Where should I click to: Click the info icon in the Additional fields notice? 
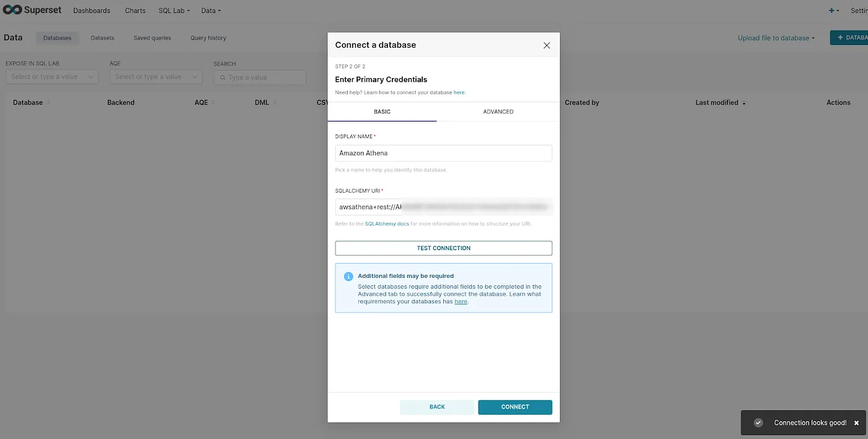click(348, 277)
